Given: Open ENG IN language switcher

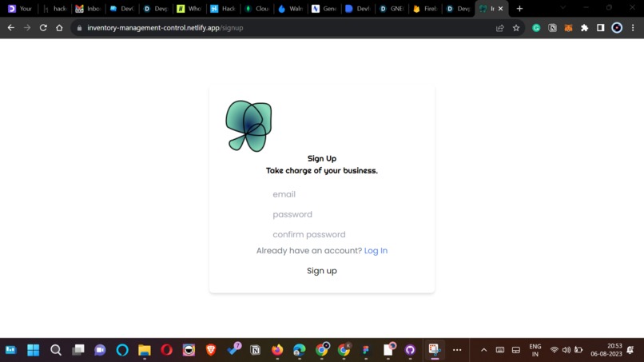Looking at the screenshot, I should click(x=535, y=350).
